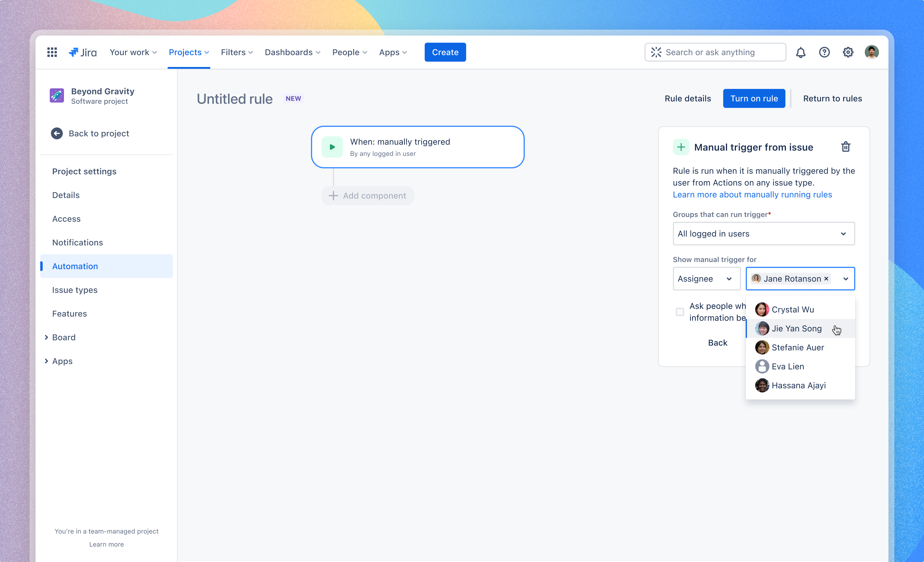Open the Projects menu
924x562 pixels.
(189, 52)
